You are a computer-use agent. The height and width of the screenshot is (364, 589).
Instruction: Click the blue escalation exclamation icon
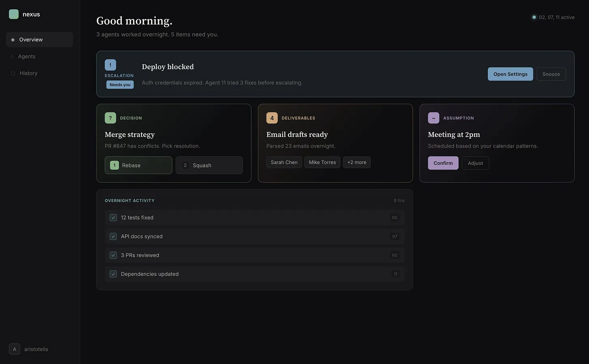pyautogui.click(x=110, y=65)
